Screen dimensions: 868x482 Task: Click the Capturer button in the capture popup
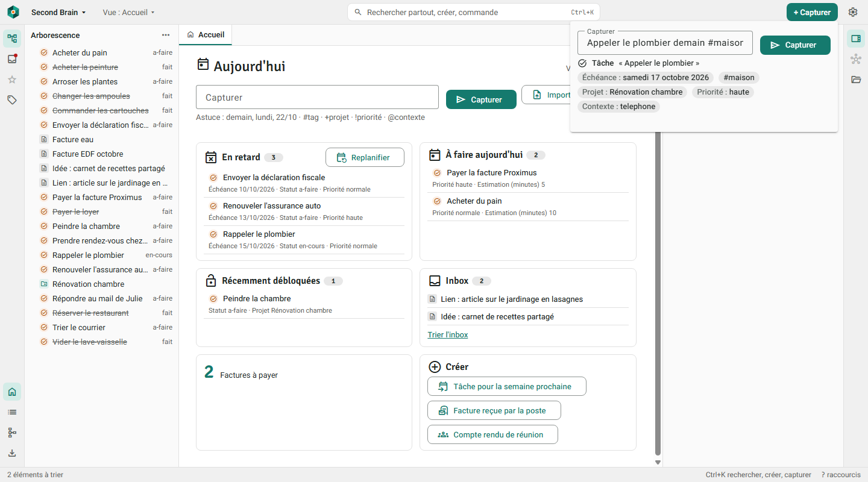795,45
